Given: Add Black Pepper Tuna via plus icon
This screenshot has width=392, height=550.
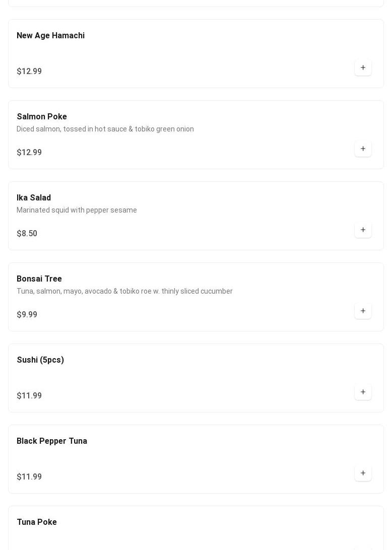Looking at the screenshot, I should pos(363,473).
